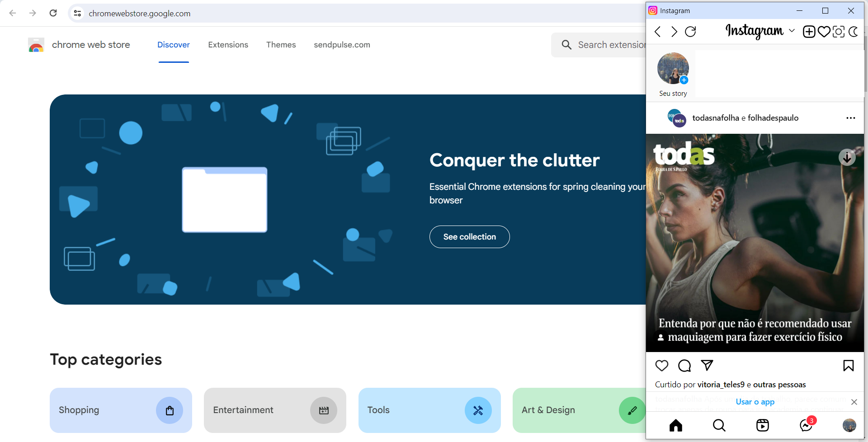Toggle dark mode moon icon in Instagram
The image size is (868, 442).
tap(854, 32)
